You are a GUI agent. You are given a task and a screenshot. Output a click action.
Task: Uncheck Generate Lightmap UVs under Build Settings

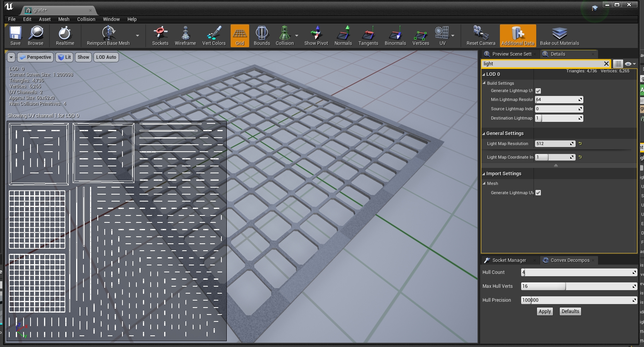click(538, 91)
